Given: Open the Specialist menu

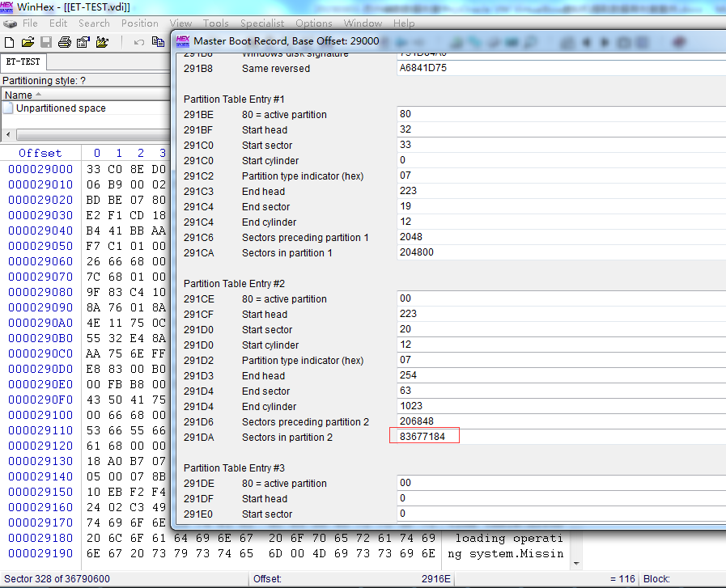Looking at the screenshot, I should click(x=262, y=23).
